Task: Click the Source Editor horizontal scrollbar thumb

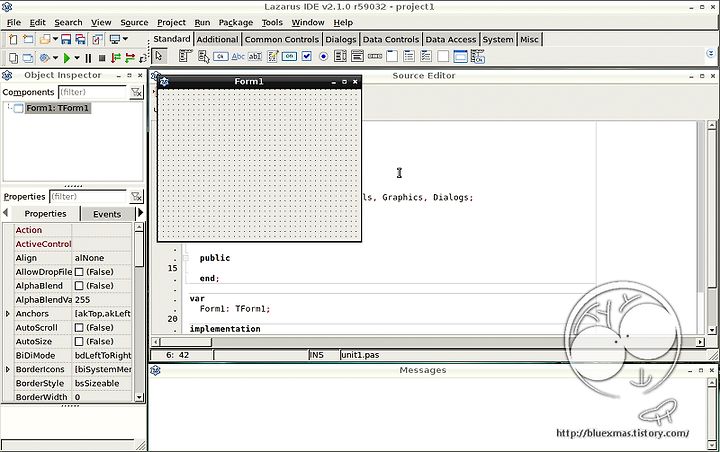Action: coord(186,342)
